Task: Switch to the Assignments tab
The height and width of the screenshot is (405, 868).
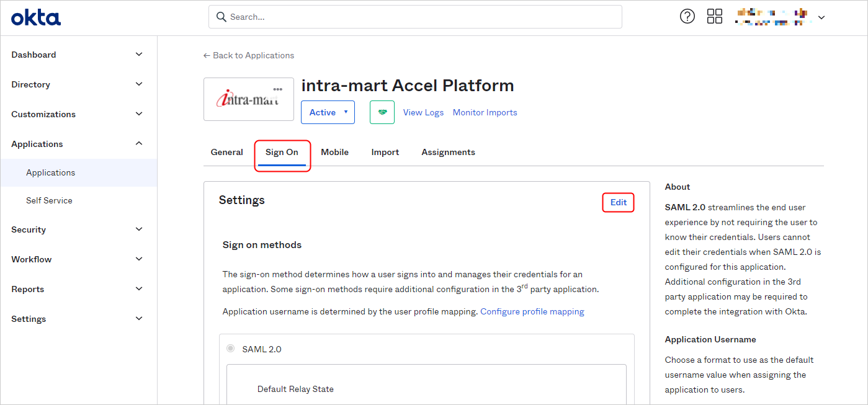Action: coord(448,152)
